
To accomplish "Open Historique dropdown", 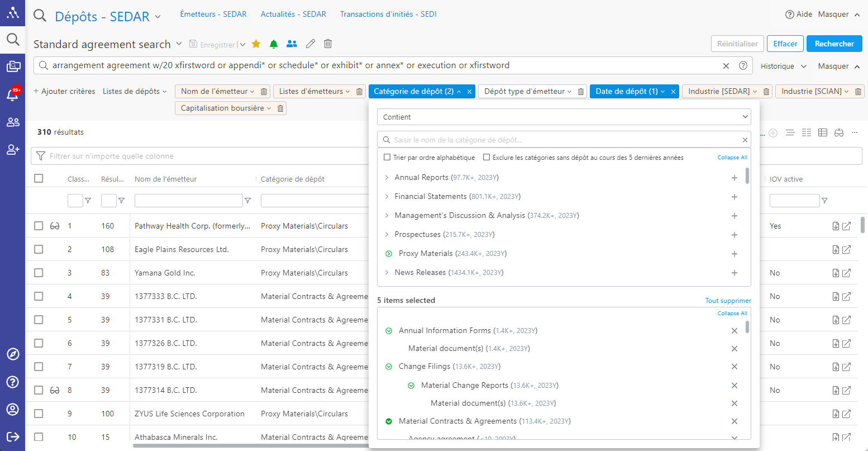I will click(x=784, y=66).
